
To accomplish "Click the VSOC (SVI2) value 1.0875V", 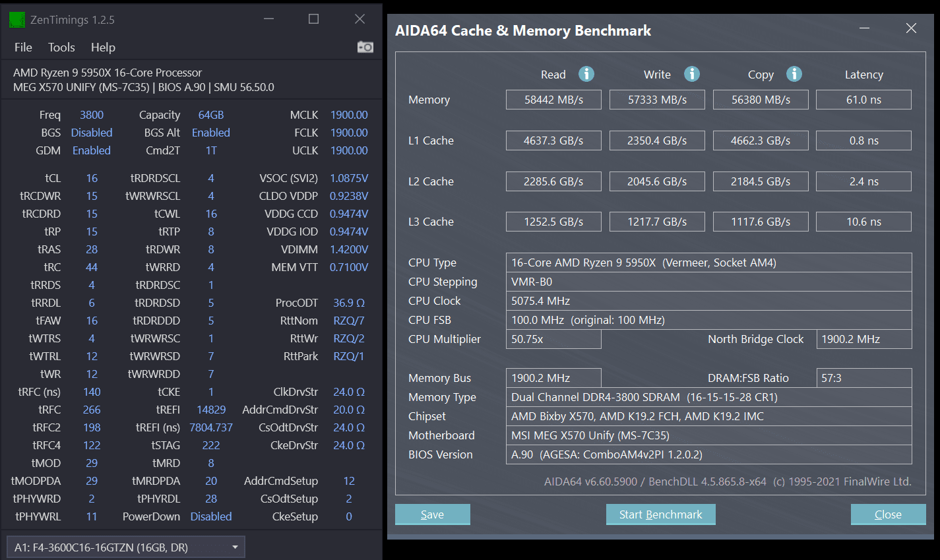I will pyautogui.click(x=349, y=178).
